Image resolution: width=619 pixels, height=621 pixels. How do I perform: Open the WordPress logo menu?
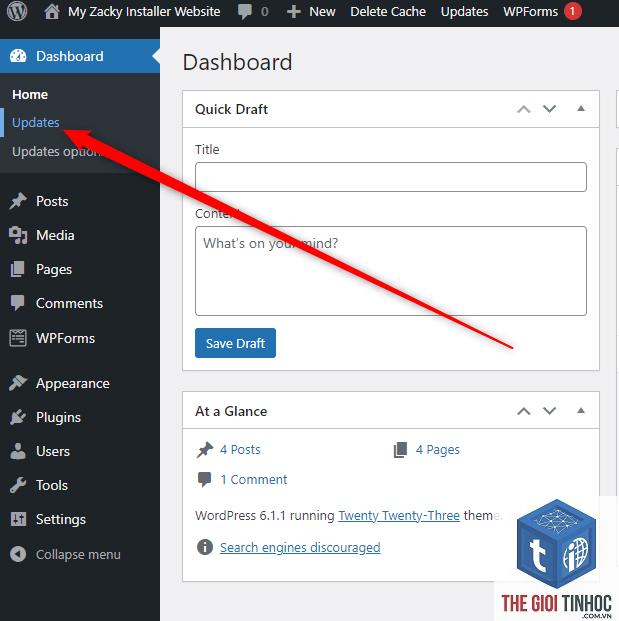pos(17,11)
